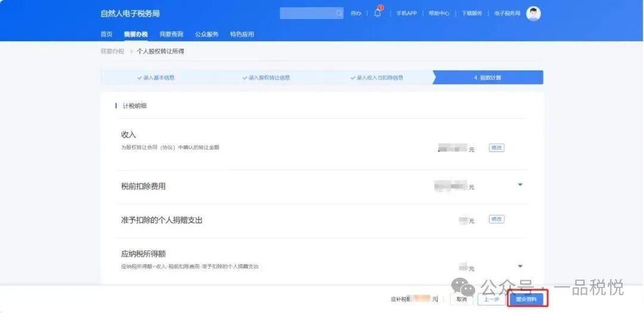644x313 pixels.
Task: Go to step 录入收入与扣除信息
Action: (377, 78)
